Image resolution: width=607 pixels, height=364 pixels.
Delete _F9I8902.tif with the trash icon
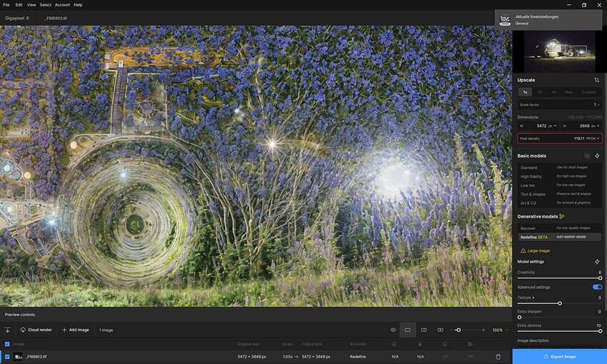coord(498,357)
